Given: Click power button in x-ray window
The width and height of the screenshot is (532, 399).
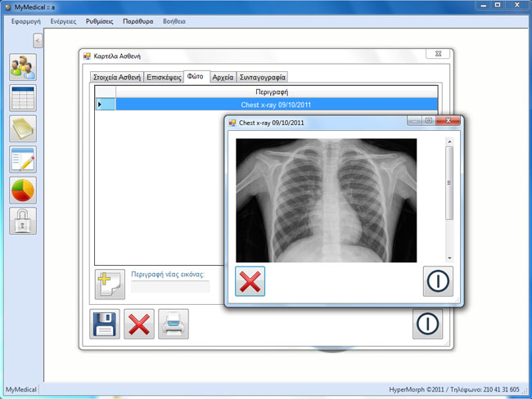Looking at the screenshot, I should click(438, 281).
